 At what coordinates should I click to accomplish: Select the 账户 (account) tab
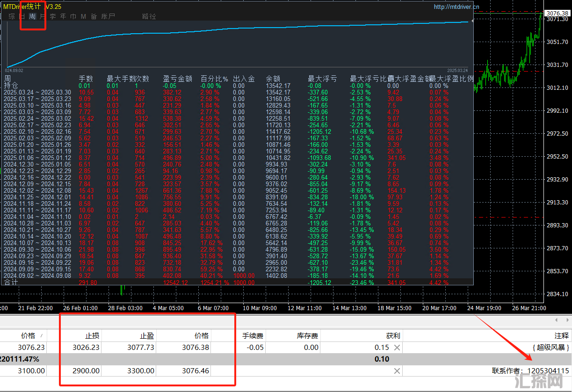(108, 16)
